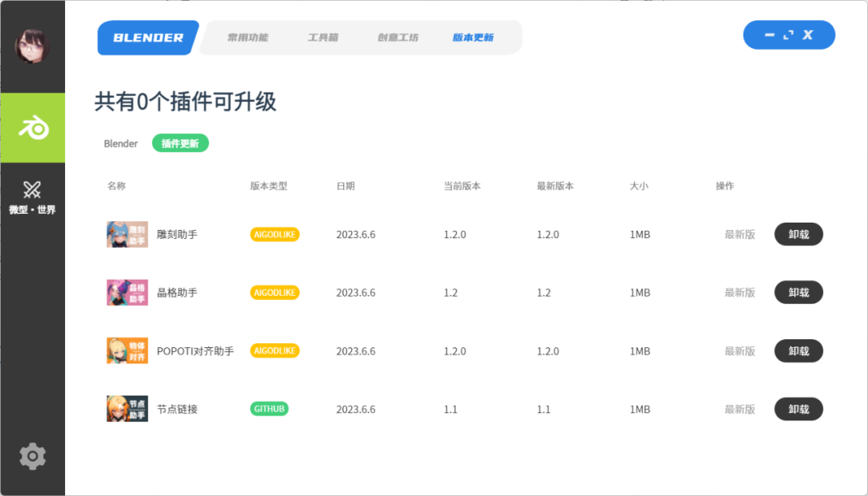The height and width of the screenshot is (496, 868).
Task: Click the 雕刻助手 plugin thumbnail
Action: pyautogui.click(x=127, y=234)
